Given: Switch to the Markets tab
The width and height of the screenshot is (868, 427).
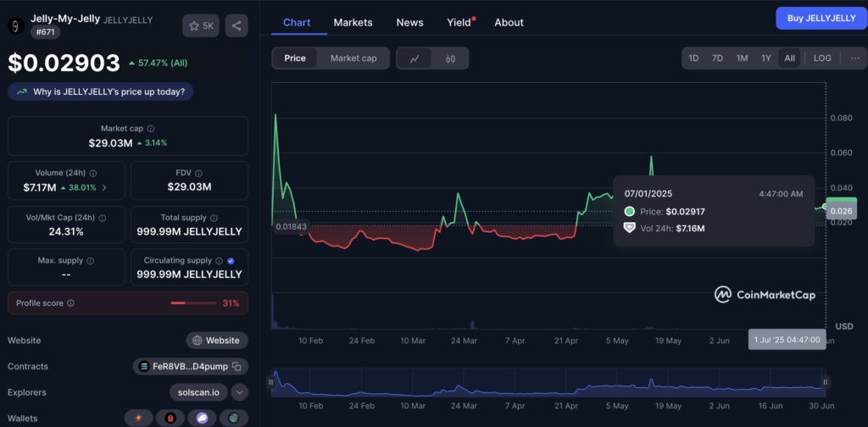Looking at the screenshot, I should point(353,23).
